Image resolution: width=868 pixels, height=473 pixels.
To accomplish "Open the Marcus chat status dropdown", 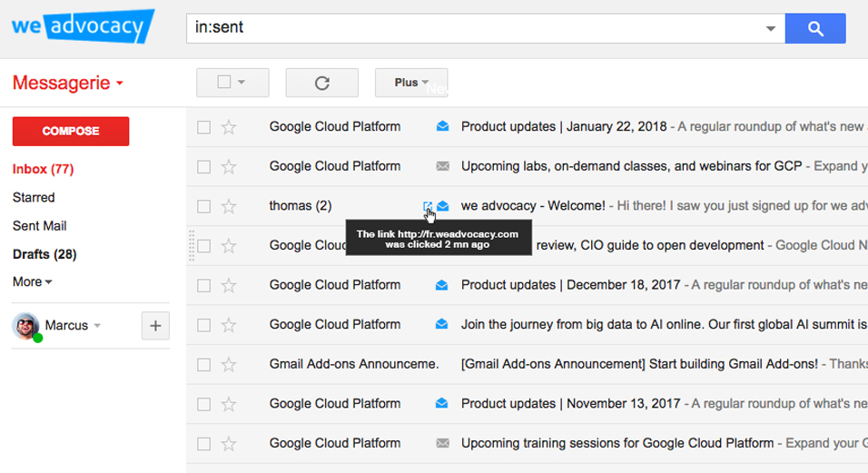I will (97, 325).
